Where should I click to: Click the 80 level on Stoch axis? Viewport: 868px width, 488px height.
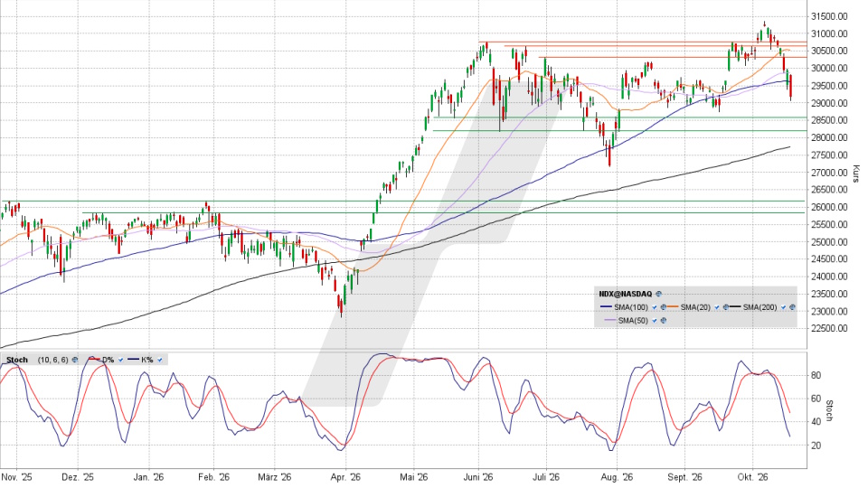pyautogui.click(x=816, y=376)
